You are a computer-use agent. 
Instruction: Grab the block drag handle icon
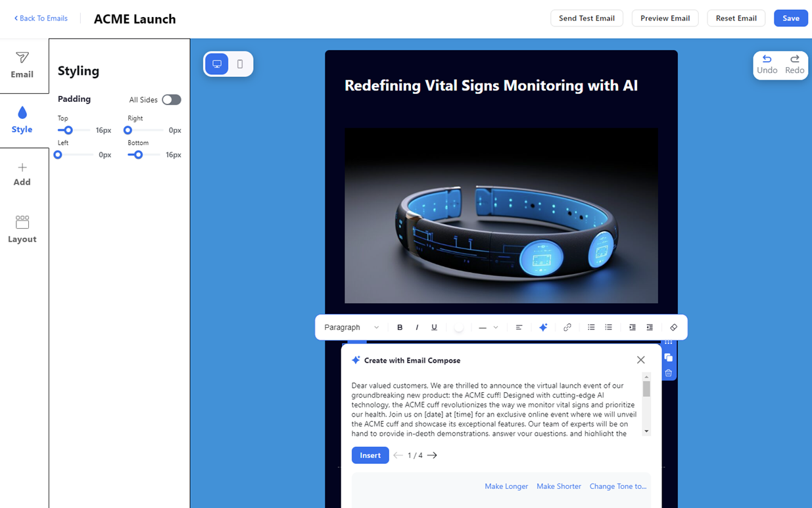(668, 342)
